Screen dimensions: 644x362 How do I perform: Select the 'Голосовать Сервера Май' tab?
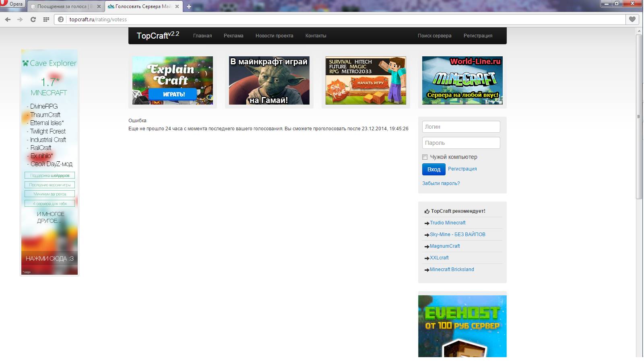[x=143, y=6]
